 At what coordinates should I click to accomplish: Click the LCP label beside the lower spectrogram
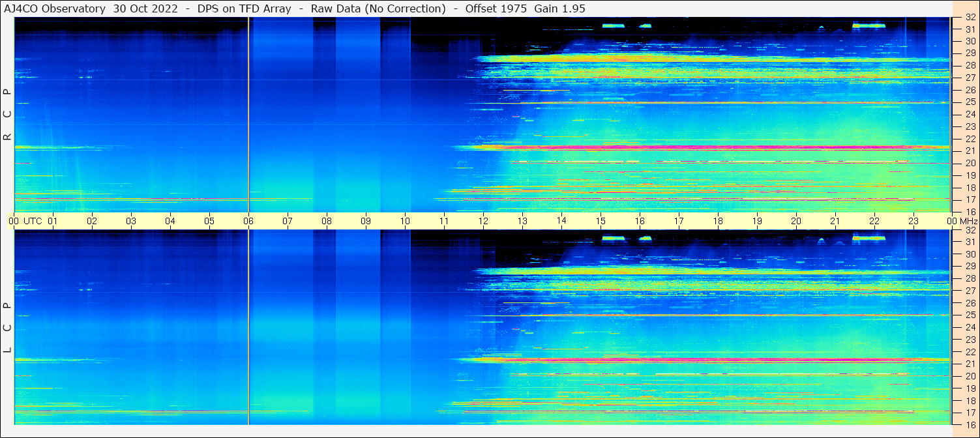(8, 327)
